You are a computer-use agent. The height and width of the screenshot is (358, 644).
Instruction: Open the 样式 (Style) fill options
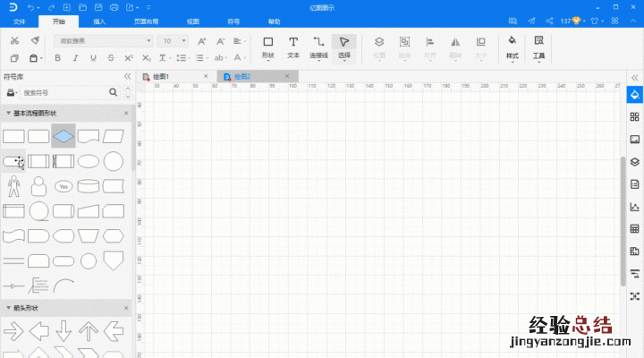[x=512, y=47]
